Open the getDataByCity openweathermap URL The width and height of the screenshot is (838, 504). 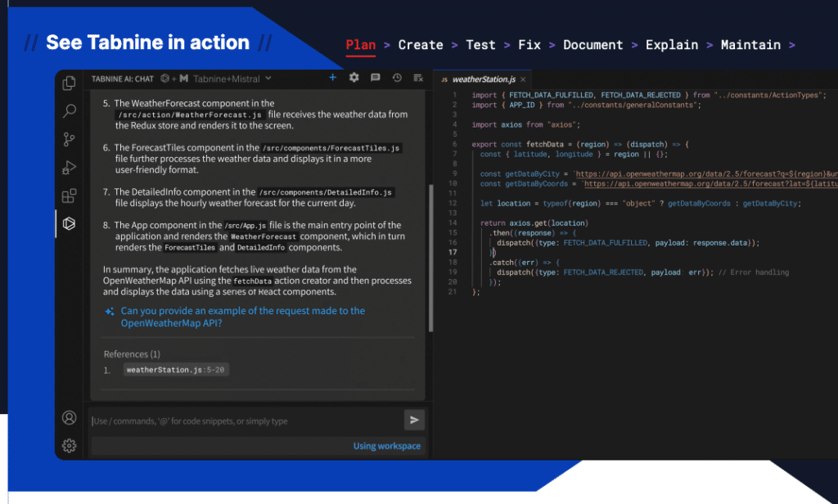point(706,173)
